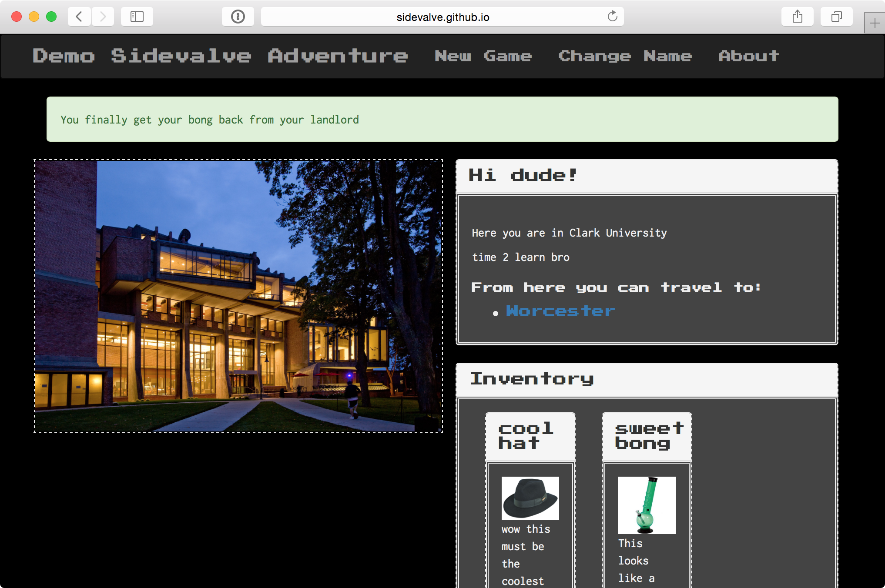Click the browser forward arrow
The width and height of the screenshot is (885, 588).
click(103, 17)
